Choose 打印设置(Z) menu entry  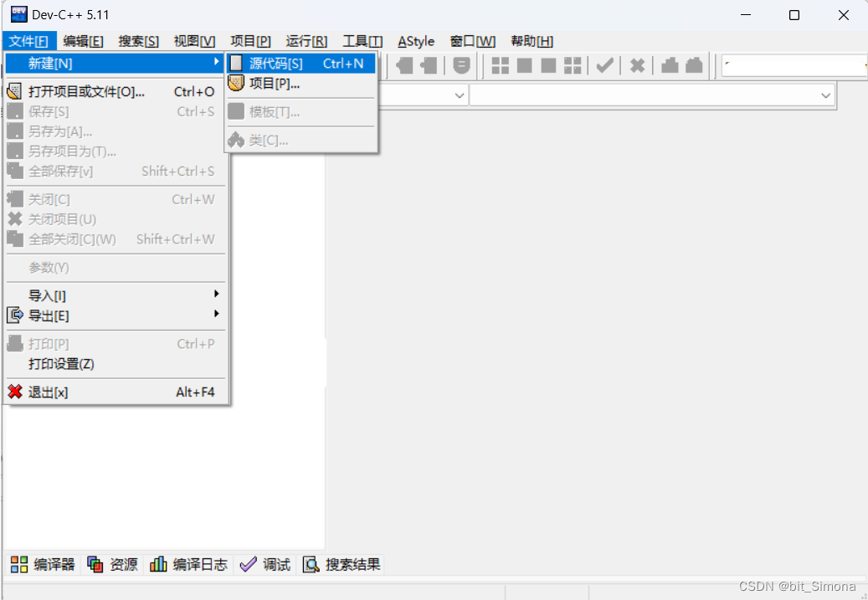click(x=116, y=364)
